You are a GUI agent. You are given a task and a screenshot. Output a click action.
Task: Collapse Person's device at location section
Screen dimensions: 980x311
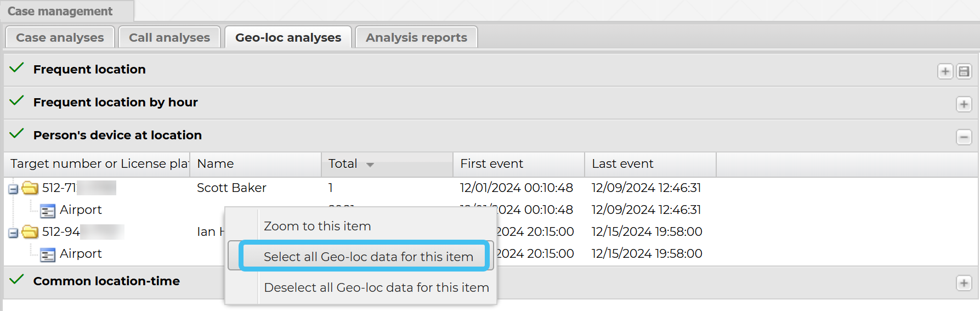coord(964,137)
